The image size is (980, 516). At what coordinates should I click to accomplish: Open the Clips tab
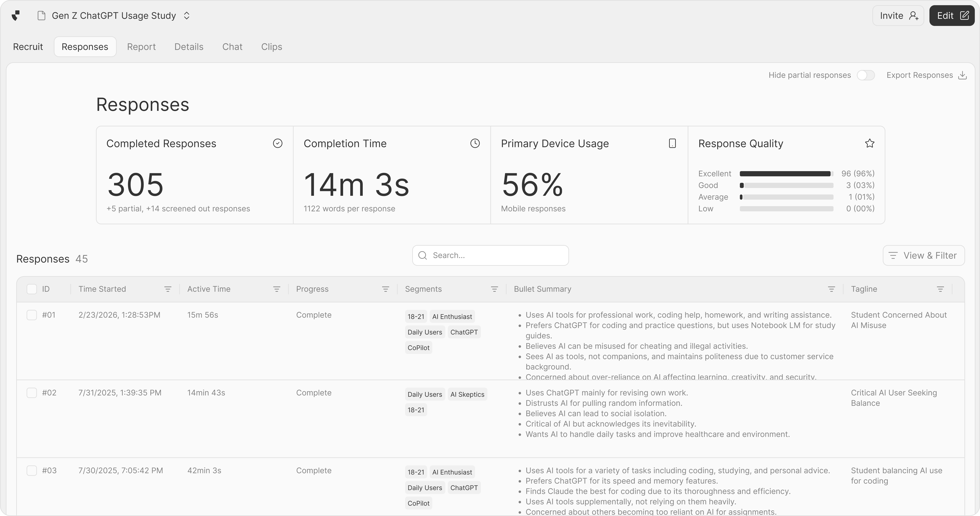click(x=271, y=47)
